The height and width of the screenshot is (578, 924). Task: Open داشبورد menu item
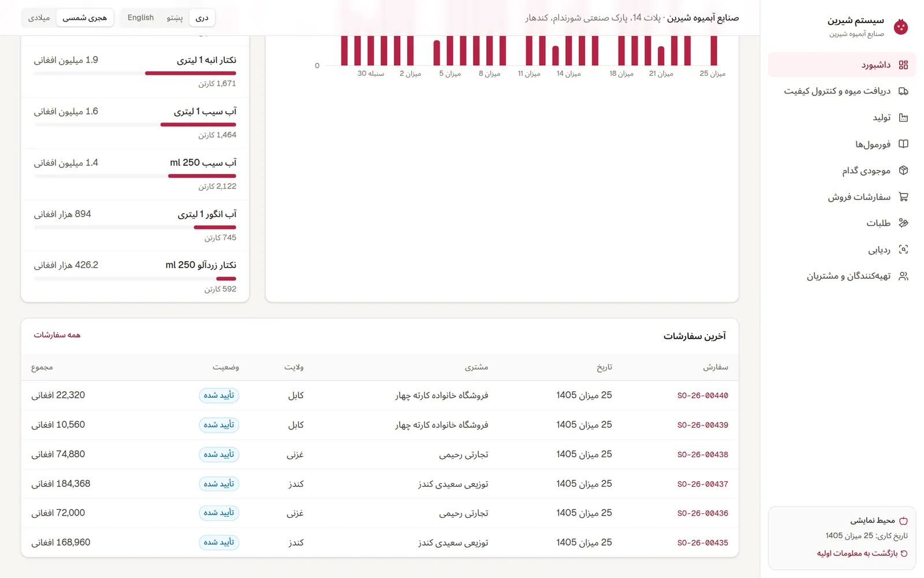tap(841, 65)
